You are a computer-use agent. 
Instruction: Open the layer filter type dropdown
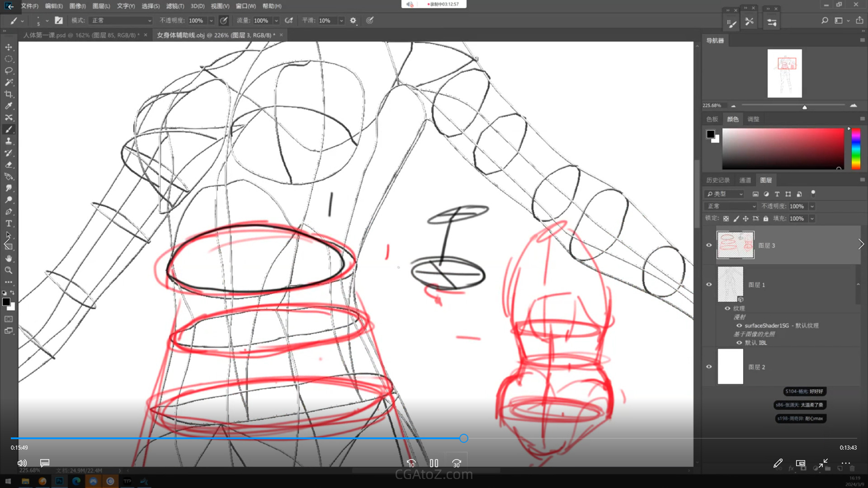pos(725,194)
